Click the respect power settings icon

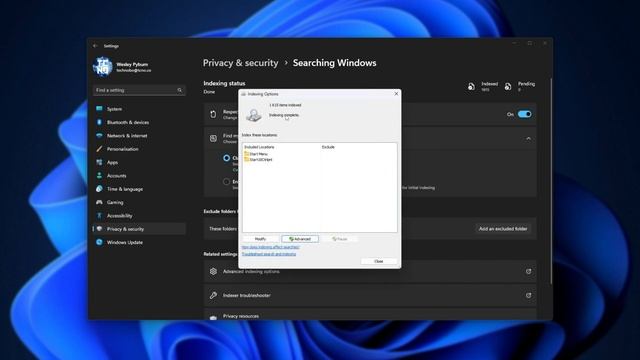(x=213, y=114)
